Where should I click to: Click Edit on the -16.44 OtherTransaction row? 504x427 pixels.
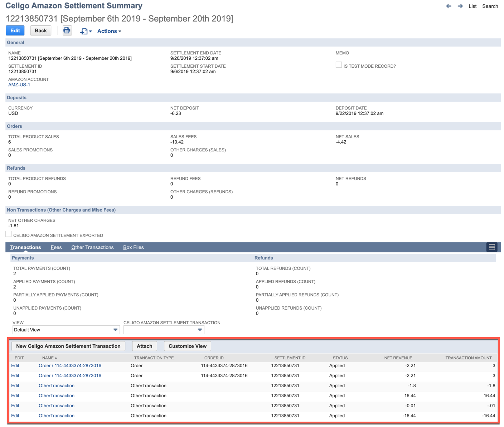[x=15, y=416]
